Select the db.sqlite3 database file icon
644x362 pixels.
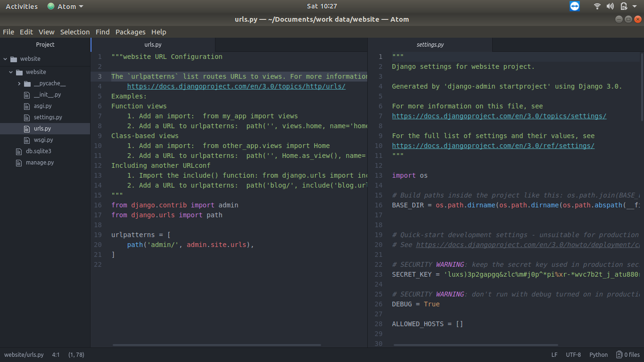pyautogui.click(x=19, y=151)
